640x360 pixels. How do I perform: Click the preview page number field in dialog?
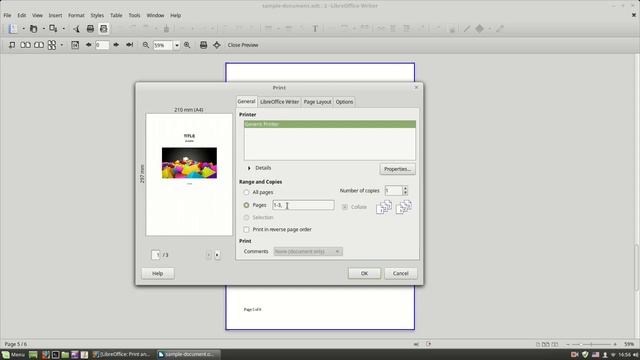click(x=156, y=255)
